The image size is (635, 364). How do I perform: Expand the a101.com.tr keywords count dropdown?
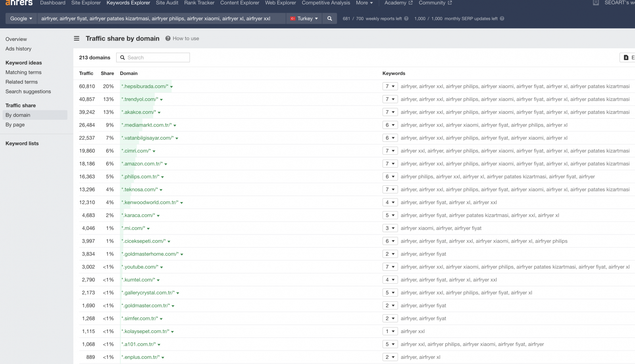[390, 344]
